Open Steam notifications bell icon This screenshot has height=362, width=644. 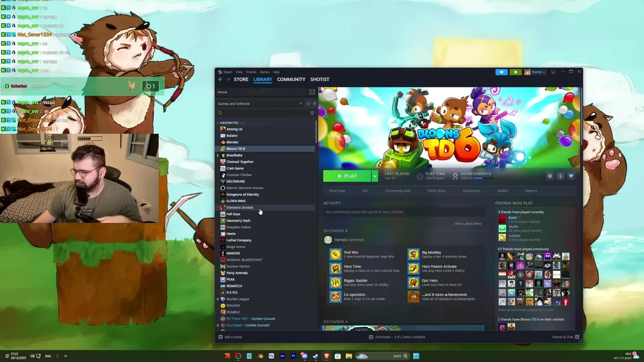point(515,72)
